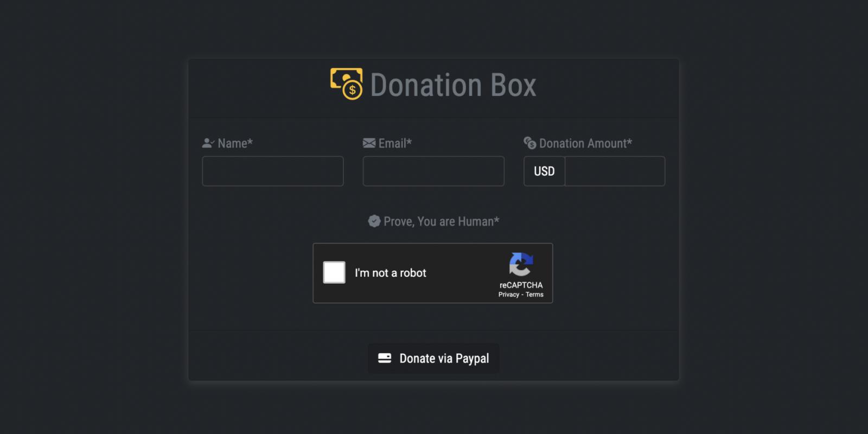Click the verified badge icon before 'Prove, You are Human'
Viewport: 868px width, 434px height.
374,221
